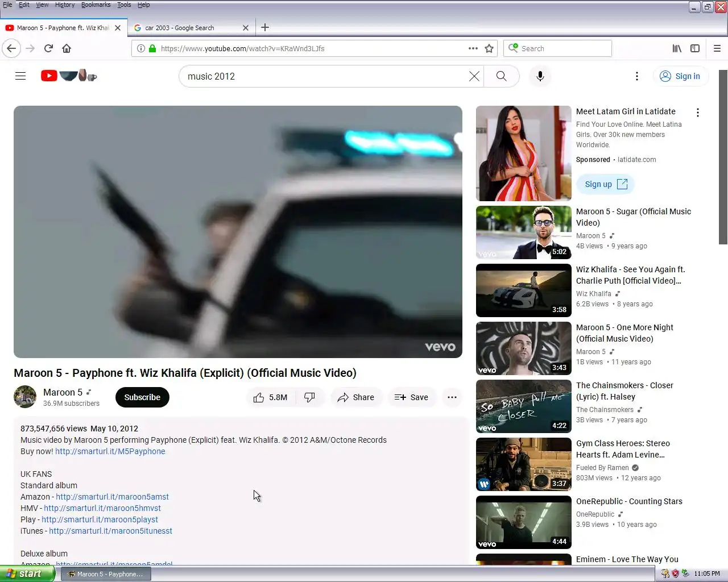Save the video to a playlist

411,397
